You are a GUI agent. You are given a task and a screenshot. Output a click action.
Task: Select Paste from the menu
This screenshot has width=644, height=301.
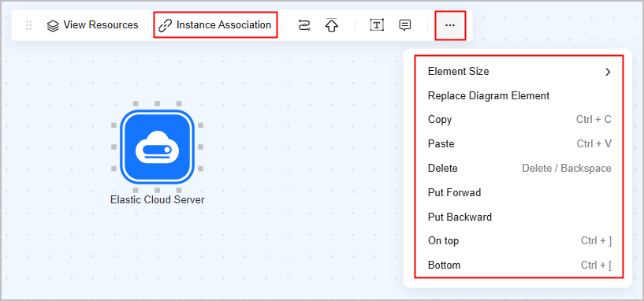pyautogui.click(x=519, y=144)
